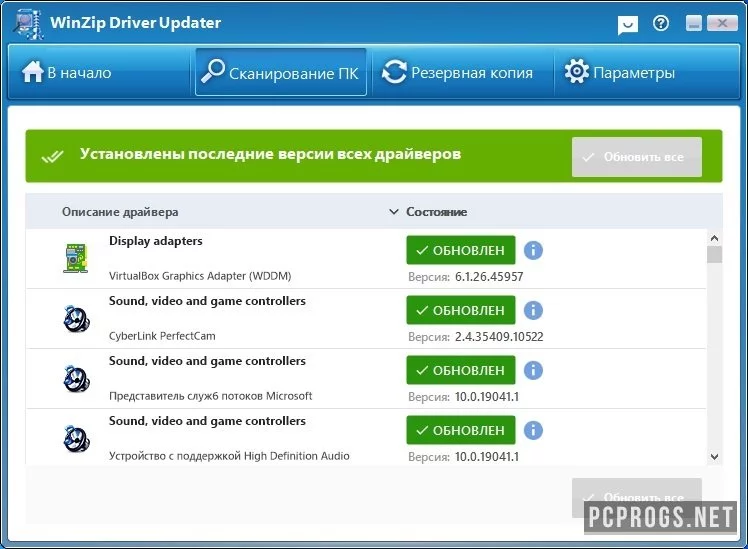
Task: Select the CyberLink PerfectCam entry text
Action: tap(162, 336)
